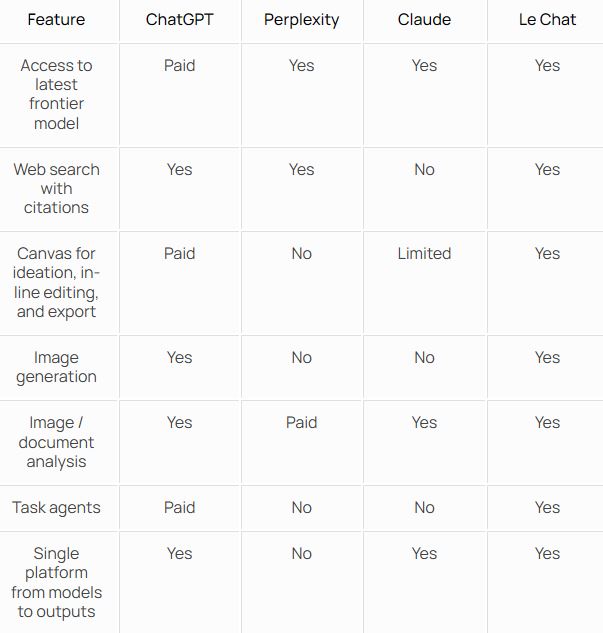Click the 'Image generation' row label
The height and width of the screenshot is (633, 603).
point(56,367)
